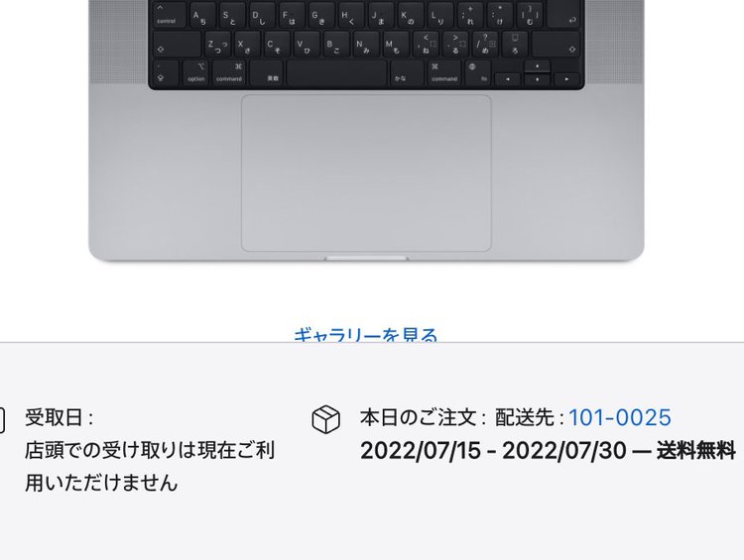Click the 送料無料 free shipping text

coord(695,450)
